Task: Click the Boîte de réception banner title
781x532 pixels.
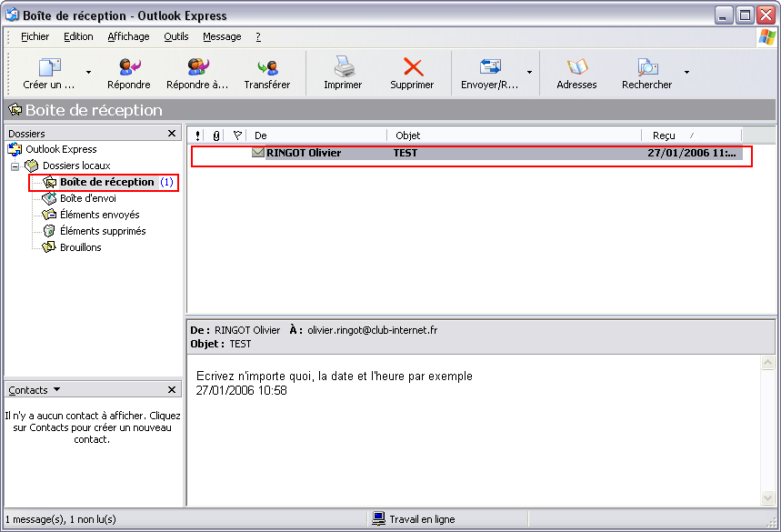Action: [x=94, y=110]
